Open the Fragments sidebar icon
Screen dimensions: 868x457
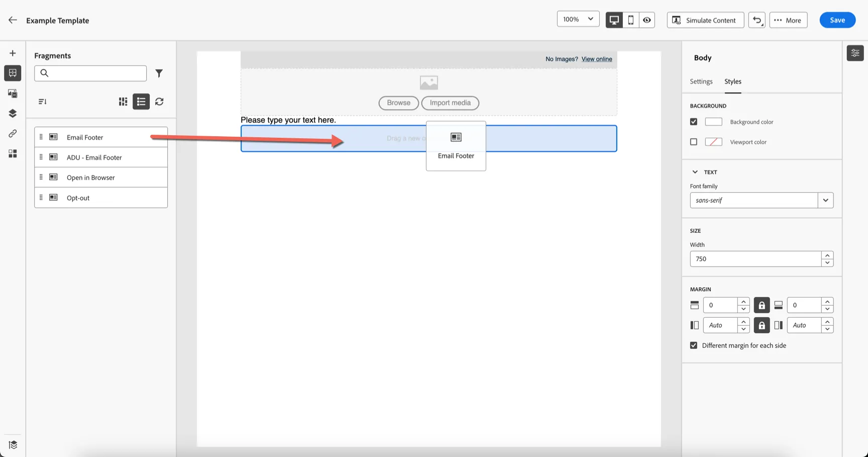point(13,73)
